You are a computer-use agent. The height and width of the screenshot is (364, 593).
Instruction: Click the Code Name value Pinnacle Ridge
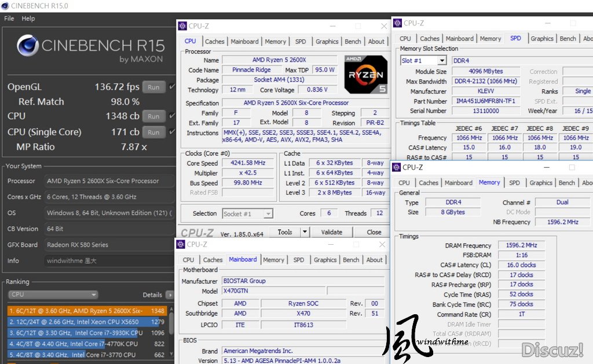click(251, 69)
